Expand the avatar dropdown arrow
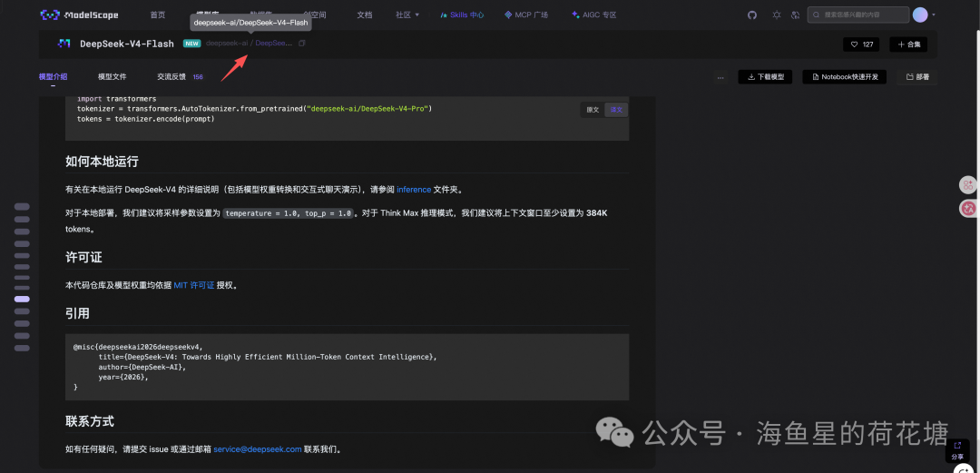 pyautogui.click(x=934, y=15)
